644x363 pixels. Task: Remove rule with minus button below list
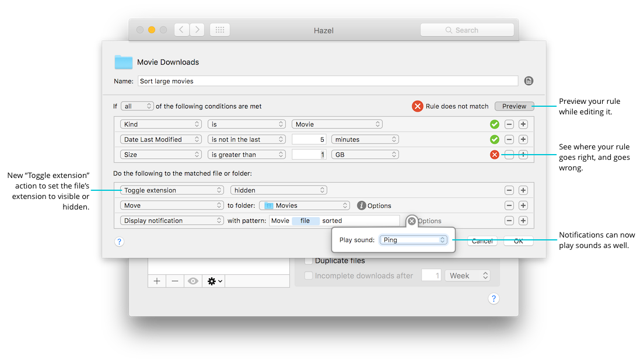[x=175, y=281]
